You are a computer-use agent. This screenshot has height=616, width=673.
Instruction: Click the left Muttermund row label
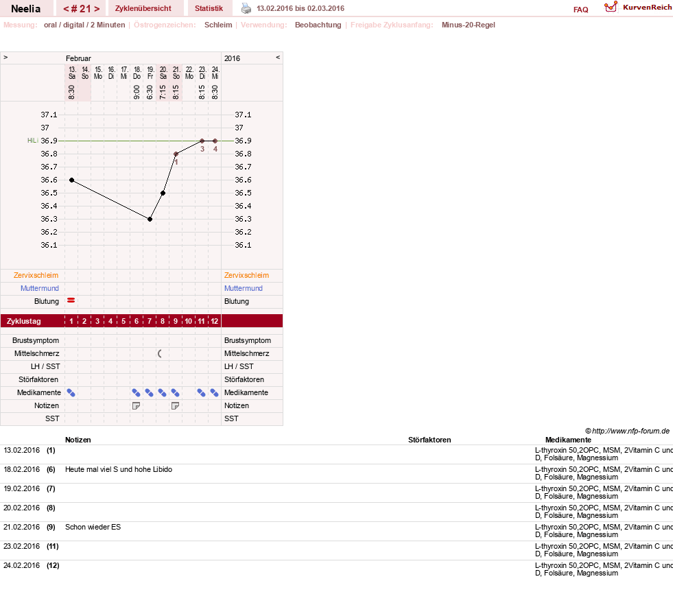[40, 288]
